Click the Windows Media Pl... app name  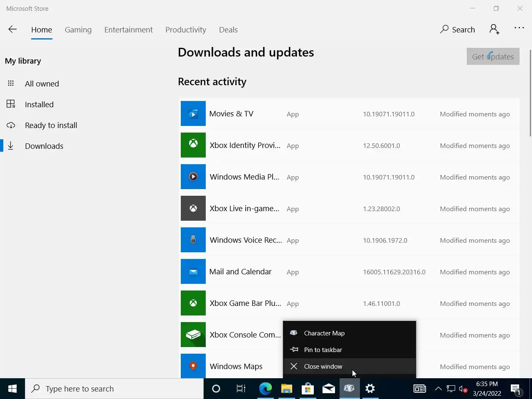(x=244, y=177)
